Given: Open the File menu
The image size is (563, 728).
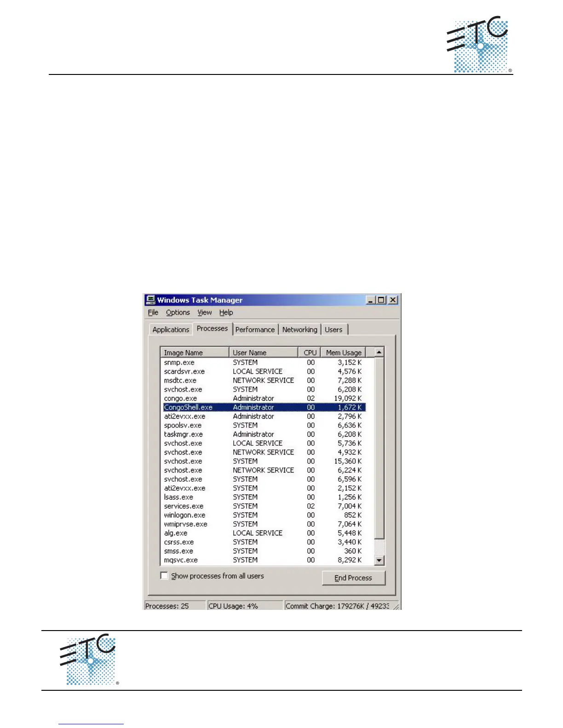Looking at the screenshot, I should 153,313.
